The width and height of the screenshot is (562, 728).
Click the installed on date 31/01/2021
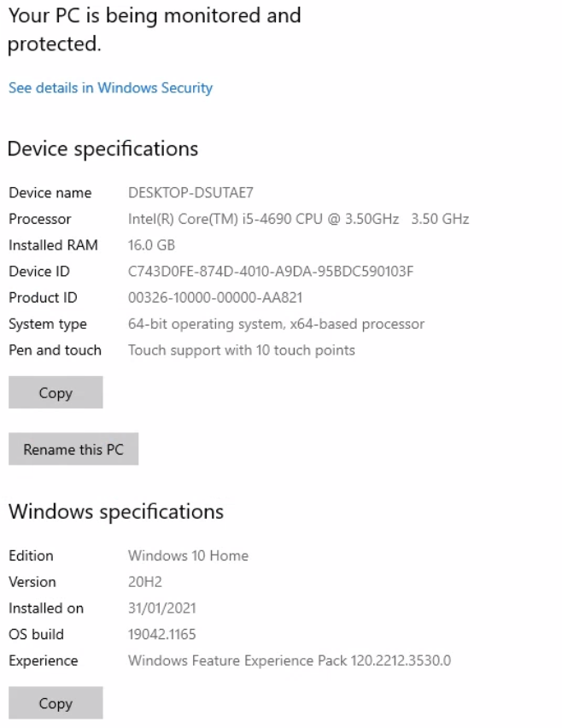[x=162, y=608]
